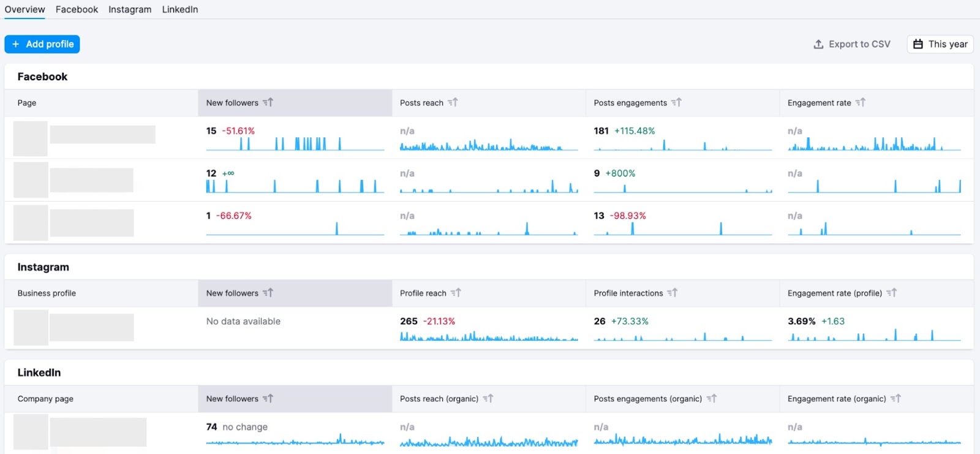This screenshot has height=454, width=980.
Task: Click the Instagram profile reach sparkline
Action: (489, 335)
